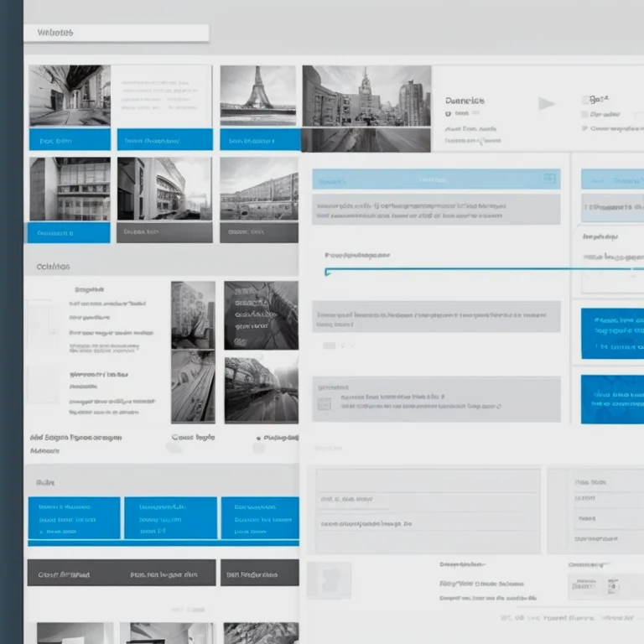Click the small gray chip under the second gray message box
The image size is (644, 644).
[x=329, y=345]
